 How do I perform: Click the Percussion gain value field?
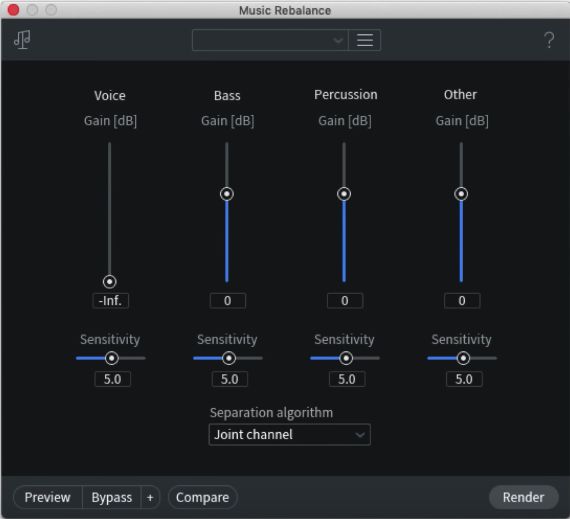click(345, 301)
